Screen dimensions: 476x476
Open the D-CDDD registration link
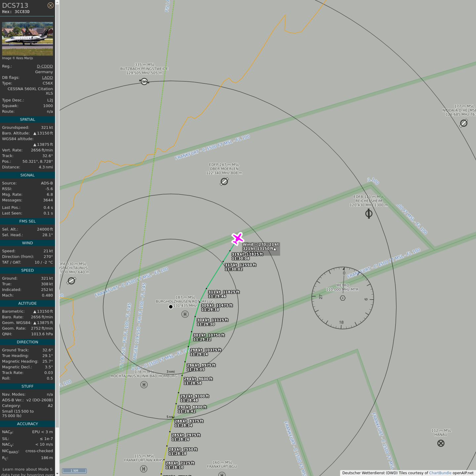(x=45, y=66)
